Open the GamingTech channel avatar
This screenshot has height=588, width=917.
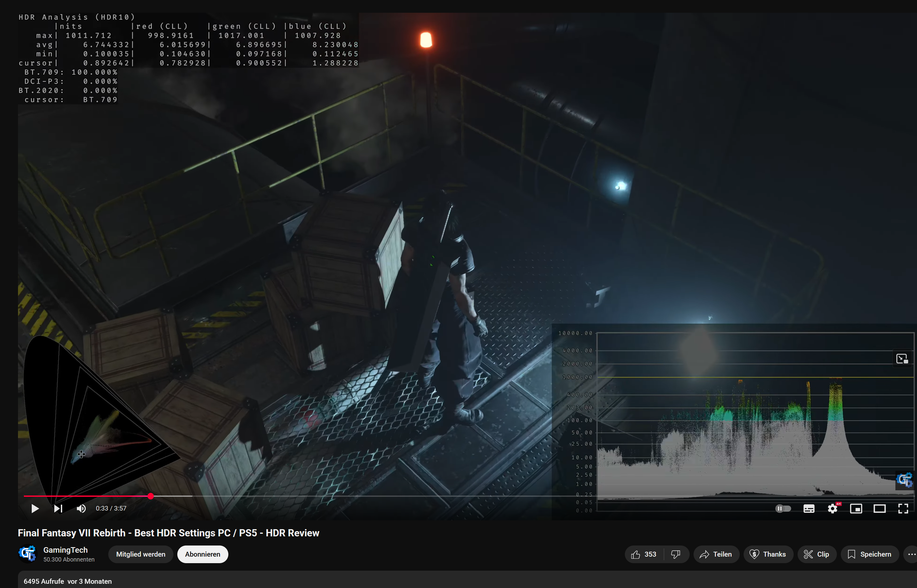click(x=27, y=554)
